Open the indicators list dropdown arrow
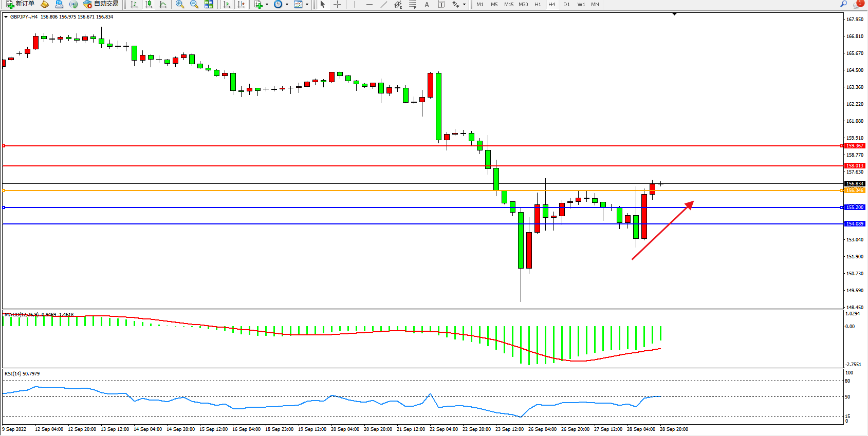The height and width of the screenshot is (436, 868). point(267,4)
